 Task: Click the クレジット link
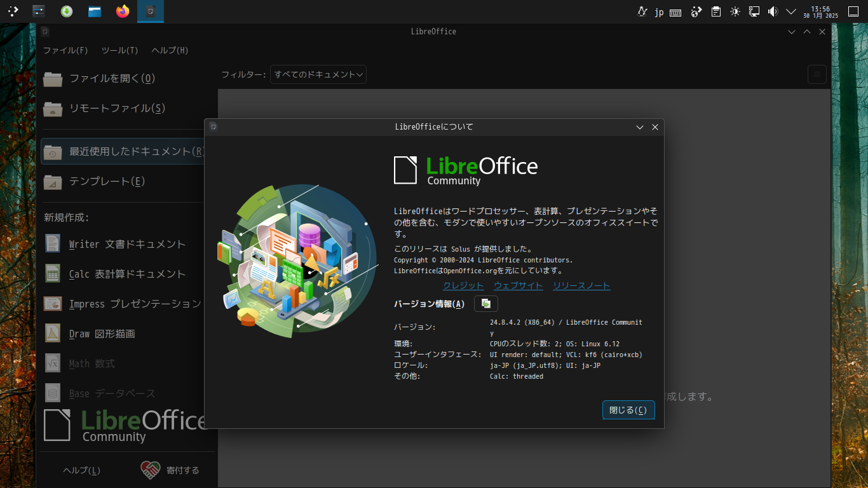coord(463,285)
